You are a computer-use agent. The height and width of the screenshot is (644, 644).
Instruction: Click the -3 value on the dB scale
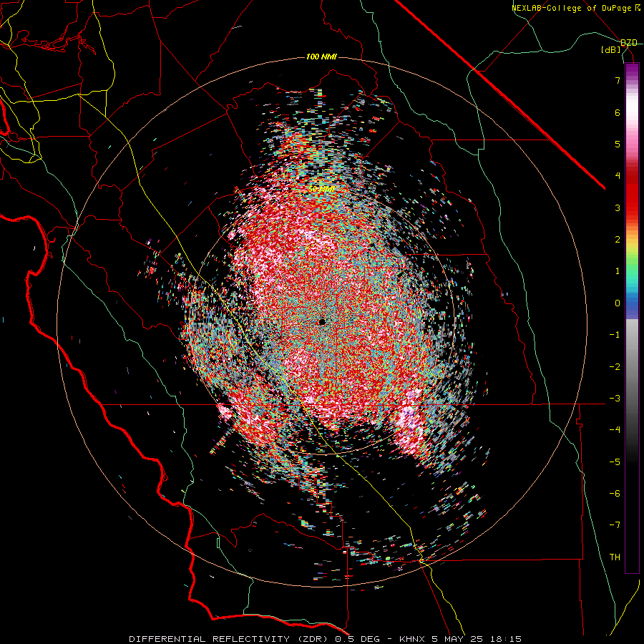click(615, 399)
